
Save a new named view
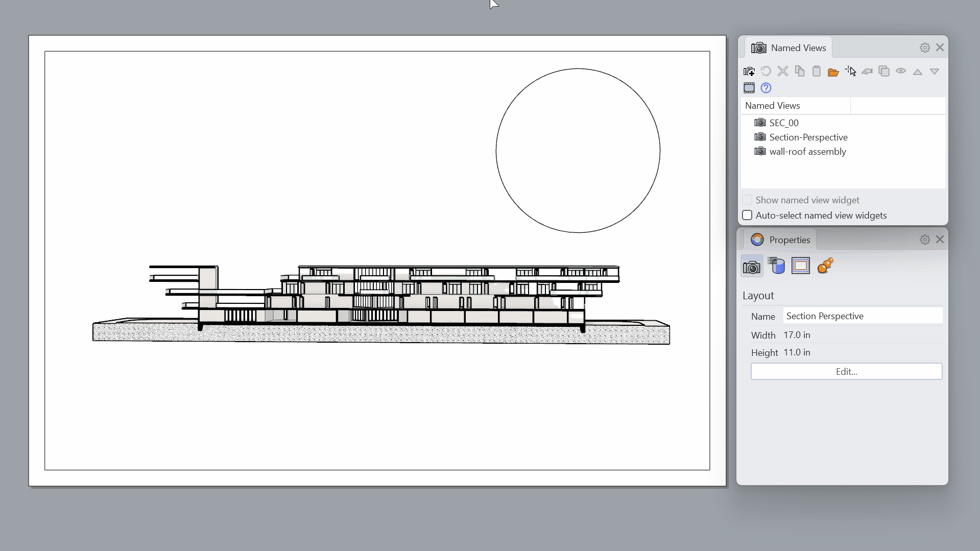coord(749,71)
